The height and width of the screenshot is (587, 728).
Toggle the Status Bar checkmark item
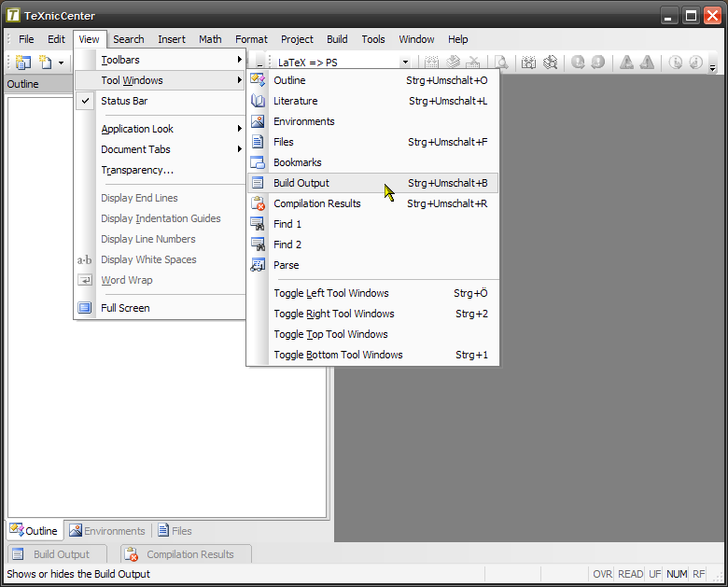[x=160, y=101]
